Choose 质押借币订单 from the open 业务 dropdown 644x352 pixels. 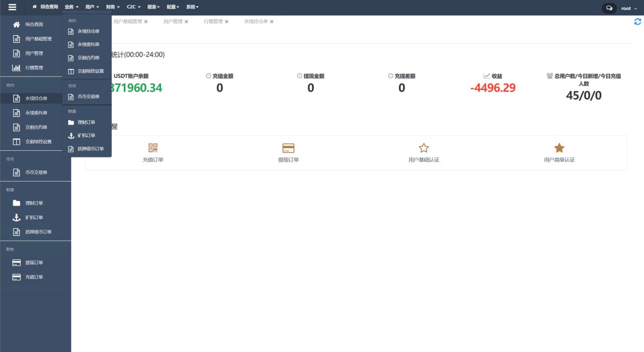(90, 149)
